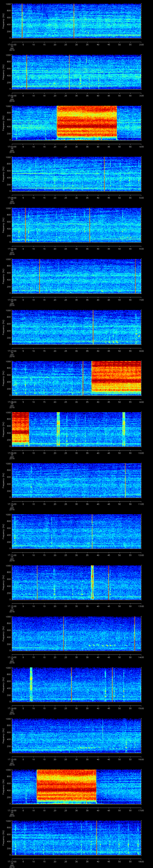Viewport: 153px width, 868px height.
Task: Click the 13:00 end time label
Action: coord(141,606)
